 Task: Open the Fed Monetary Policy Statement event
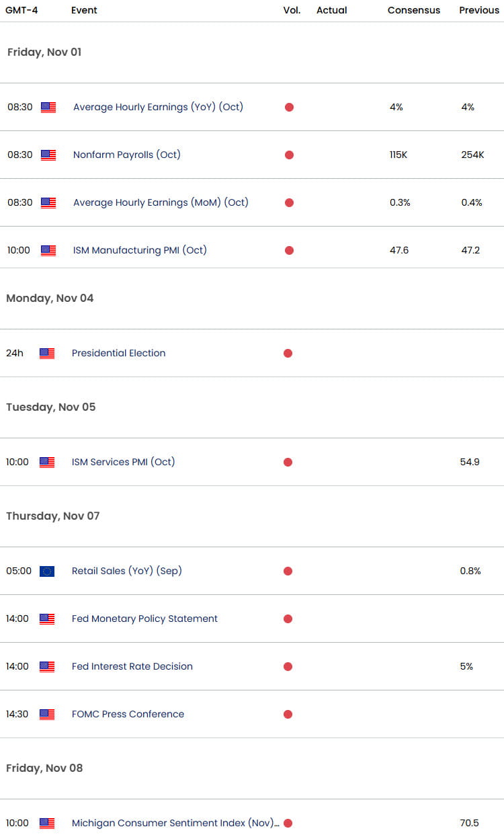144,619
